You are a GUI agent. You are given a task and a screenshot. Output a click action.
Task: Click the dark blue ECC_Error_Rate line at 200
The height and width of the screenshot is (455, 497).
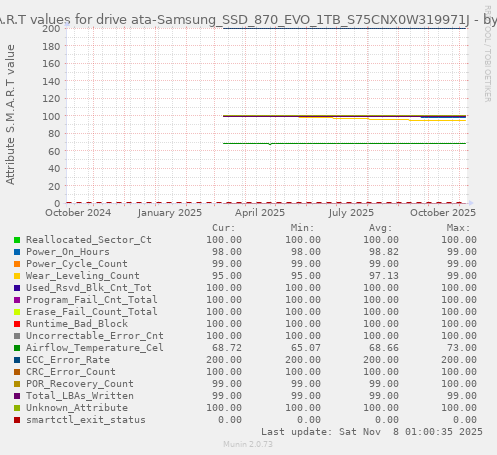click(344, 28)
